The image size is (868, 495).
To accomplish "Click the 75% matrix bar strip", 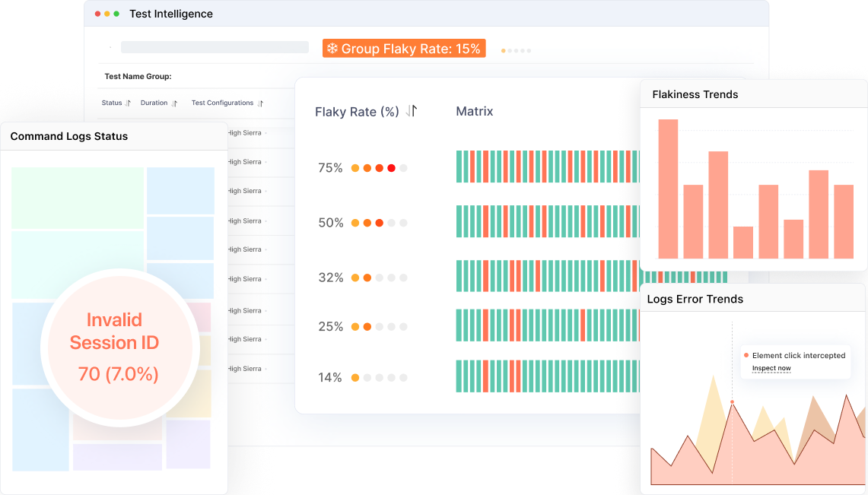I will 548,167.
